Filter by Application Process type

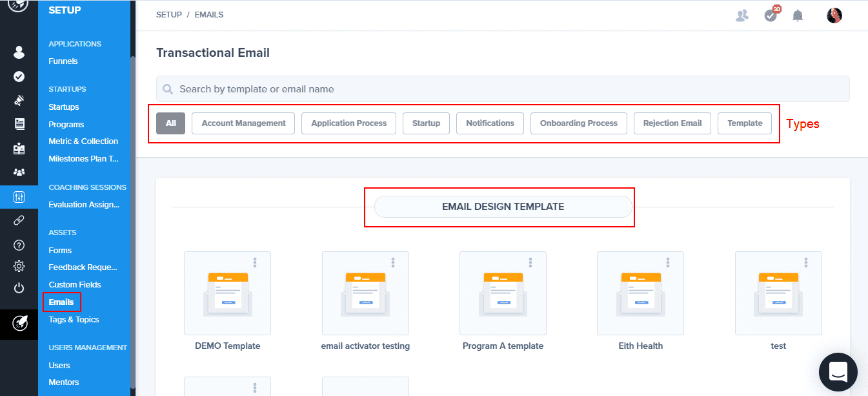click(348, 123)
